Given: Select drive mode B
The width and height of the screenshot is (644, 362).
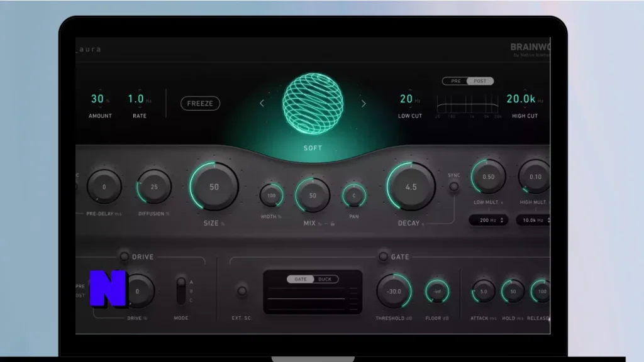Looking at the screenshot, I should [191, 291].
